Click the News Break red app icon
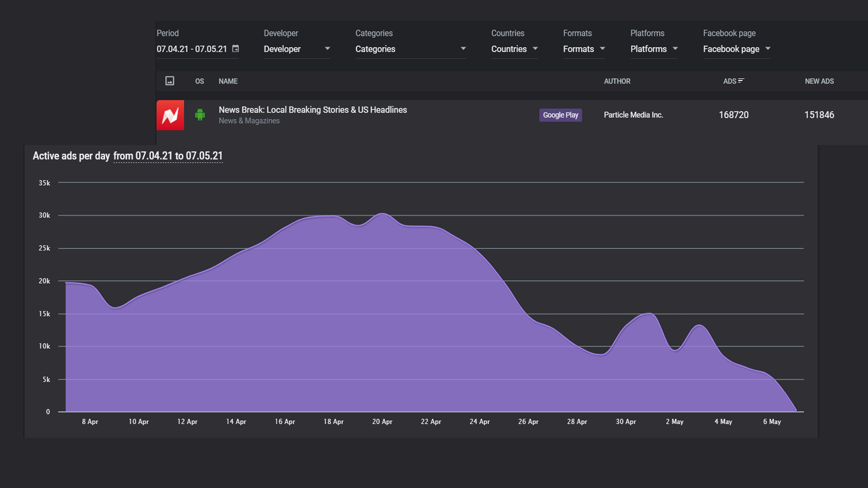 [170, 115]
